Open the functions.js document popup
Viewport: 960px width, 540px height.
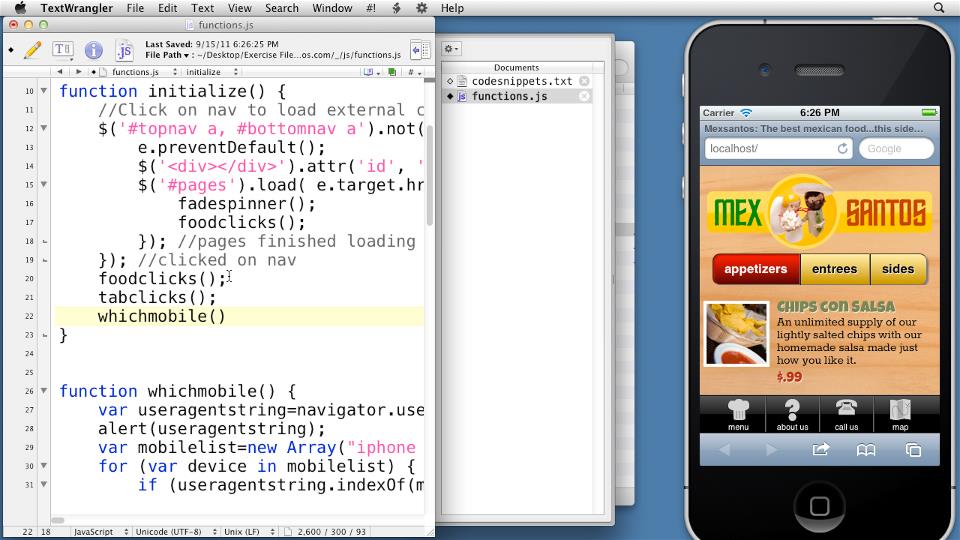pyautogui.click(x=138, y=72)
